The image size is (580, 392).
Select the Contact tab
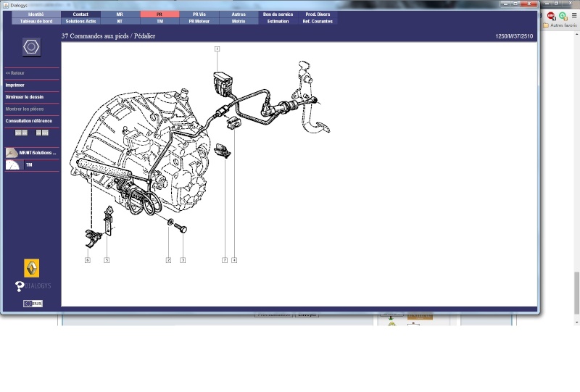[80, 14]
